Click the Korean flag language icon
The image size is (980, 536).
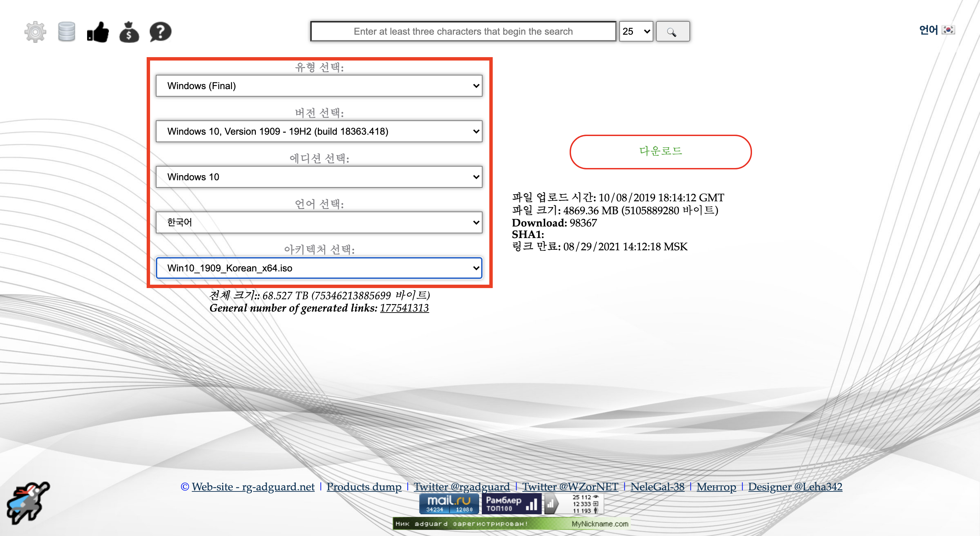click(948, 30)
